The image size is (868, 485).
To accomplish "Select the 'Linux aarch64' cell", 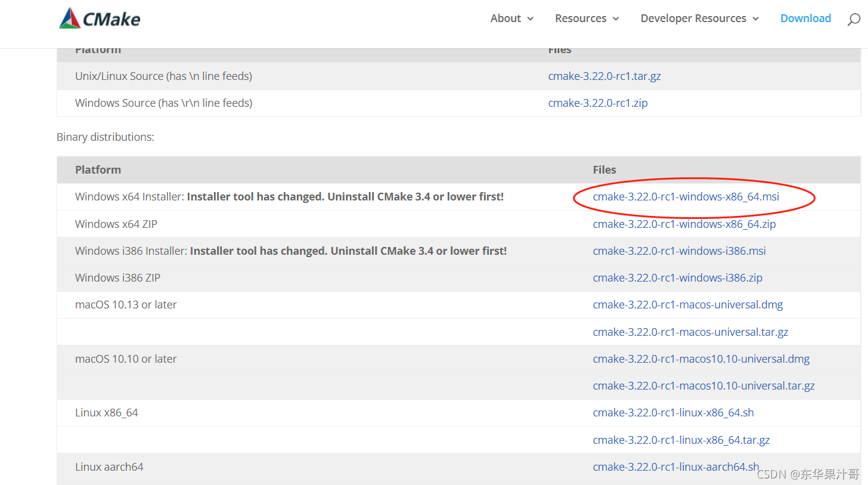I will coord(109,467).
